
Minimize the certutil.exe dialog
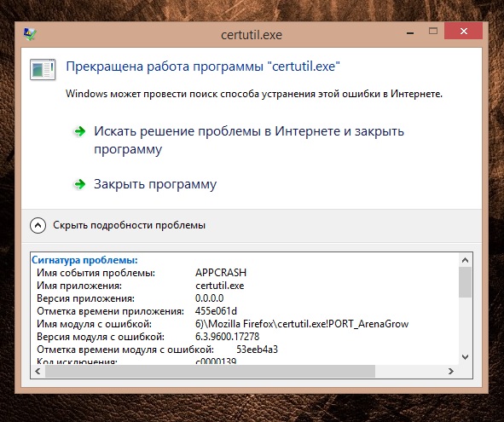(410, 32)
